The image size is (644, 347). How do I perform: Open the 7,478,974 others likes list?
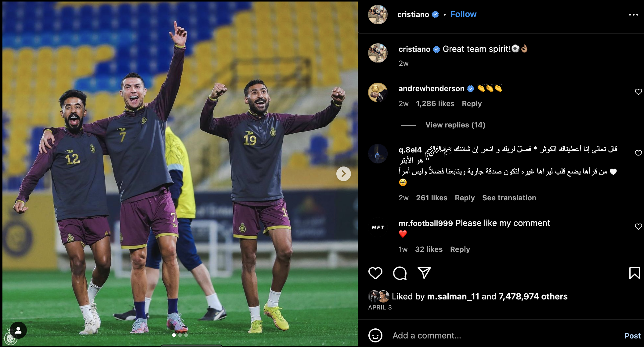[x=533, y=296]
